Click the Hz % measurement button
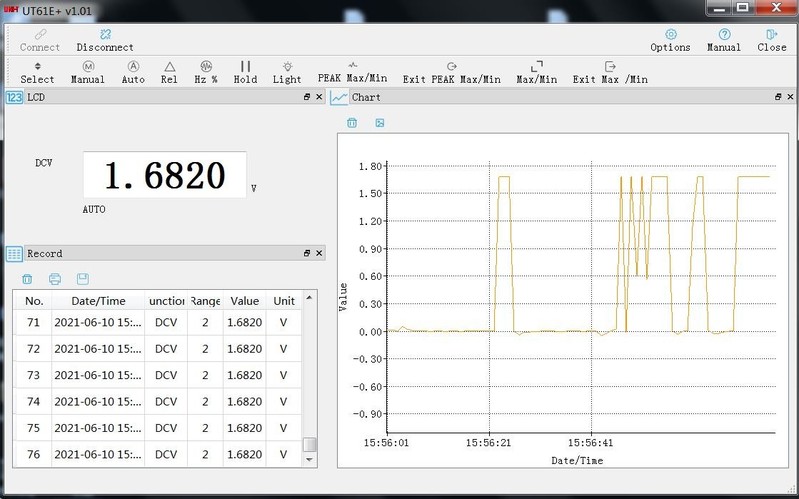The image size is (799, 499). 206,72
